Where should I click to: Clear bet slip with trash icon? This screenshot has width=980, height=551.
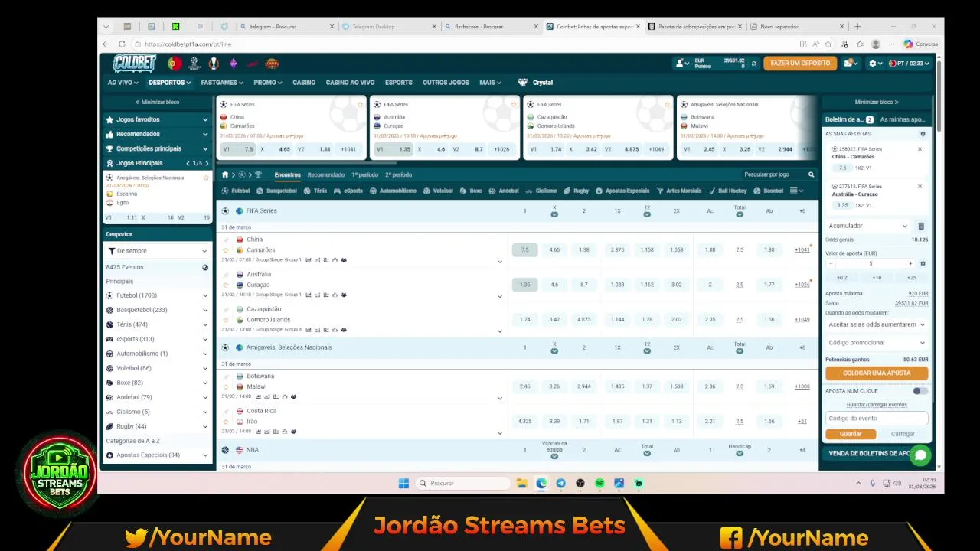pyautogui.click(x=921, y=226)
